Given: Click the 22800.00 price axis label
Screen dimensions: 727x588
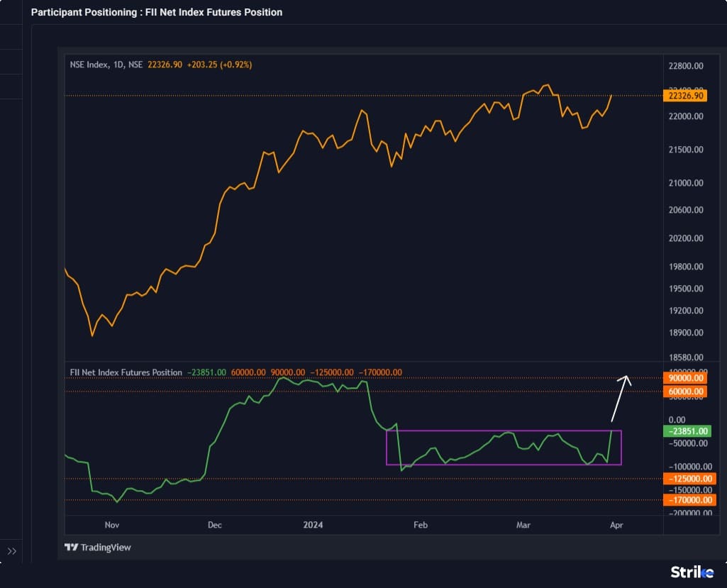Looking at the screenshot, I should click(686, 66).
